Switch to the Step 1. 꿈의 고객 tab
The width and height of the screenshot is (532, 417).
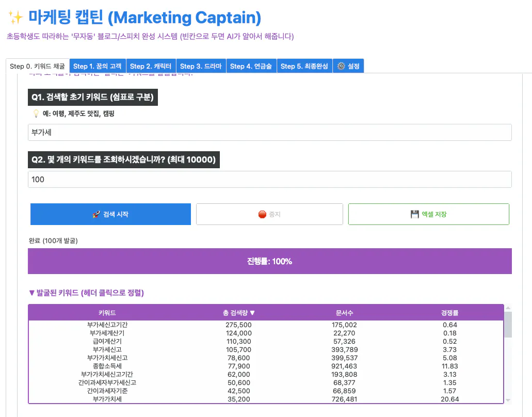(x=98, y=66)
